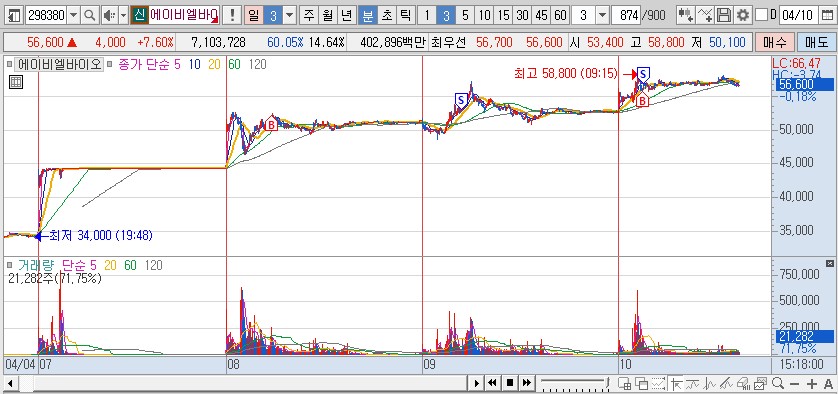Click the play replay button
838x394 pixels.
click(x=477, y=383)
